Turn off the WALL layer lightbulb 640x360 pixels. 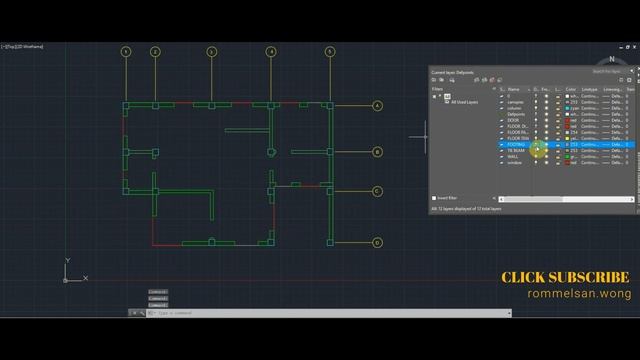point(536,157)
